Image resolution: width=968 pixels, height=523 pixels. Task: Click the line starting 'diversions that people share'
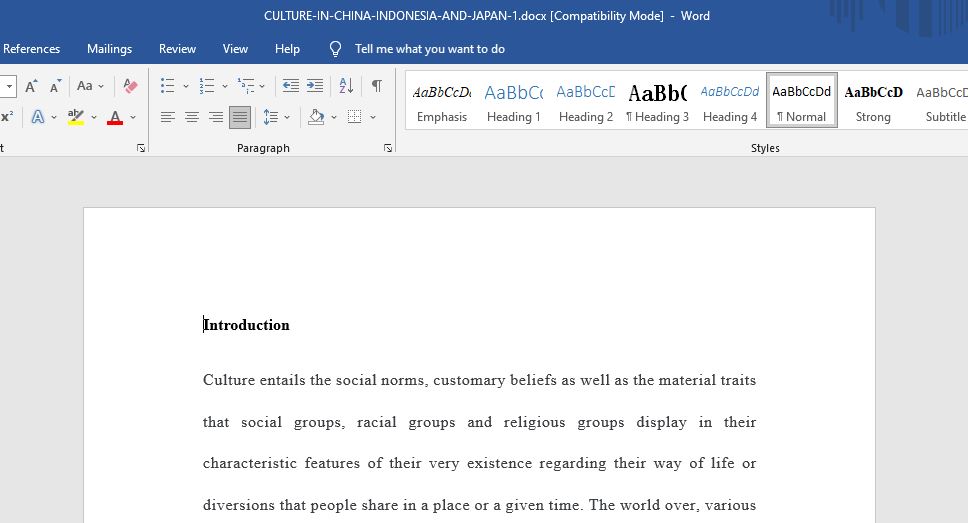tap(479, 505)
